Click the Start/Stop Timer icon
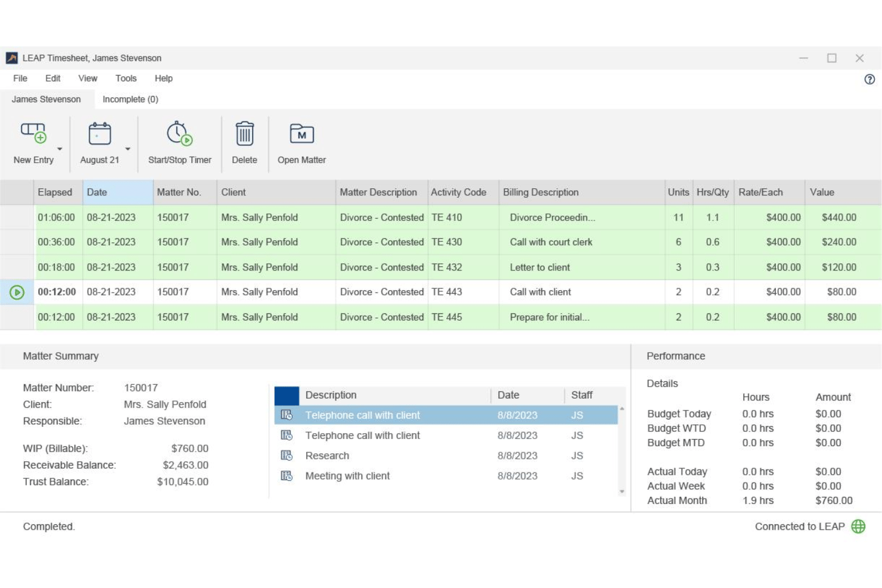This screenshot has height=588, width=882. point(179,133)
